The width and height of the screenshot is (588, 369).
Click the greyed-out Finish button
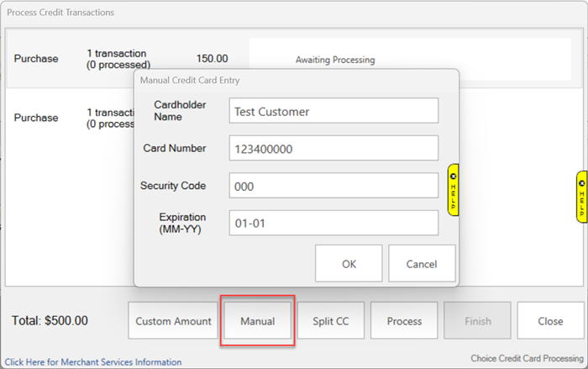pos(477,321)
